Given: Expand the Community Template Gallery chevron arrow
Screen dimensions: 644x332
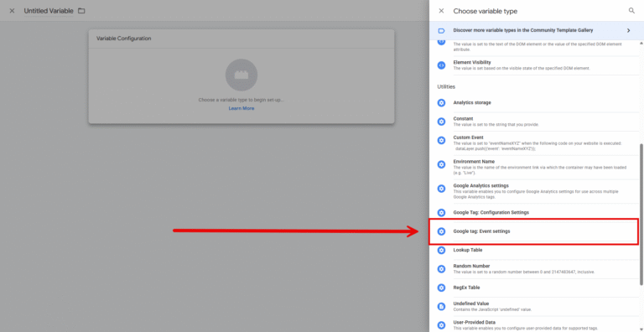Looking at the screenshot, I should [628, 30].
